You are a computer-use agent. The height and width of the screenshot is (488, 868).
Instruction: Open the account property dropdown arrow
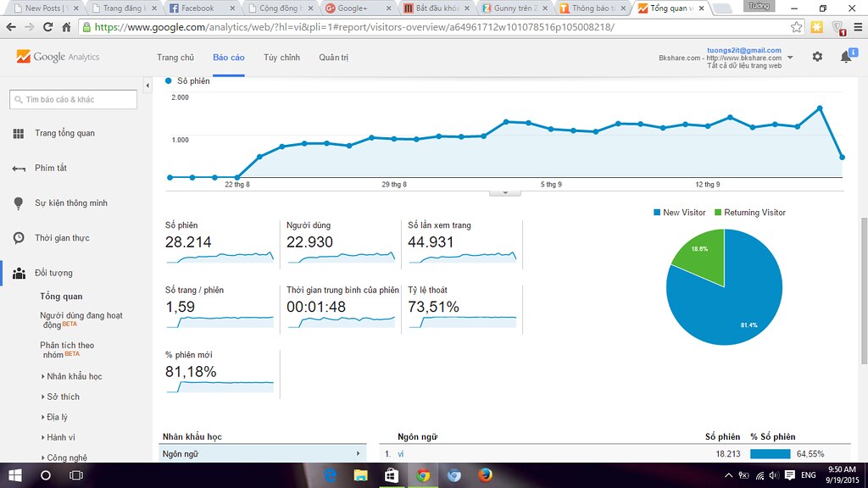point(790,58)
